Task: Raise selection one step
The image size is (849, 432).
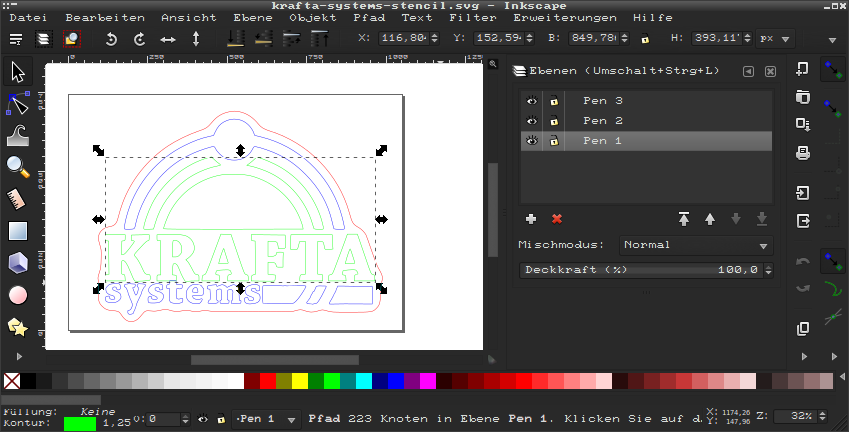Action: [x=292, y=38]
